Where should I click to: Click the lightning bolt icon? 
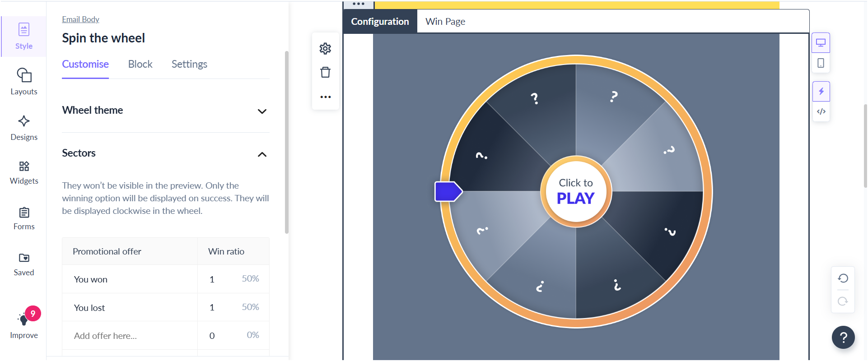(821, 92)
